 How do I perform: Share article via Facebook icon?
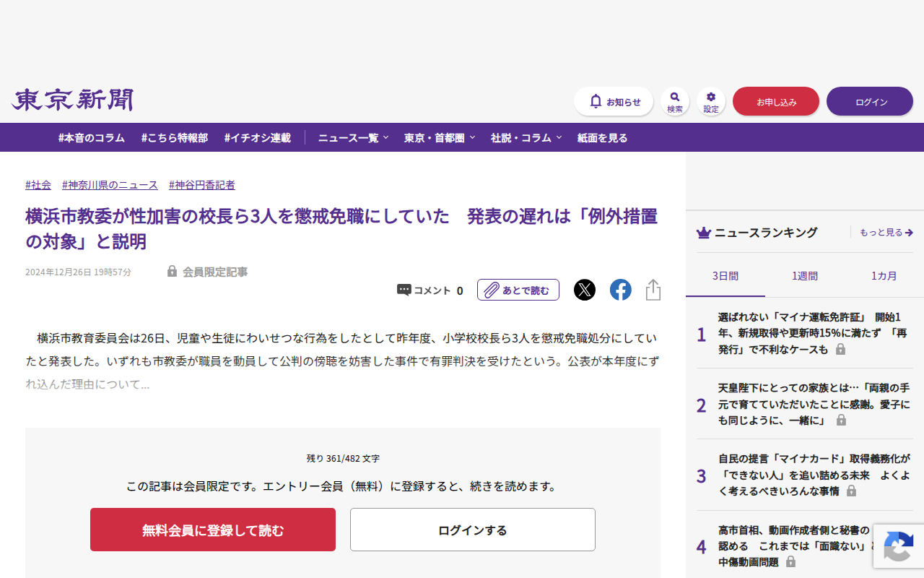(x=621, y=290)
